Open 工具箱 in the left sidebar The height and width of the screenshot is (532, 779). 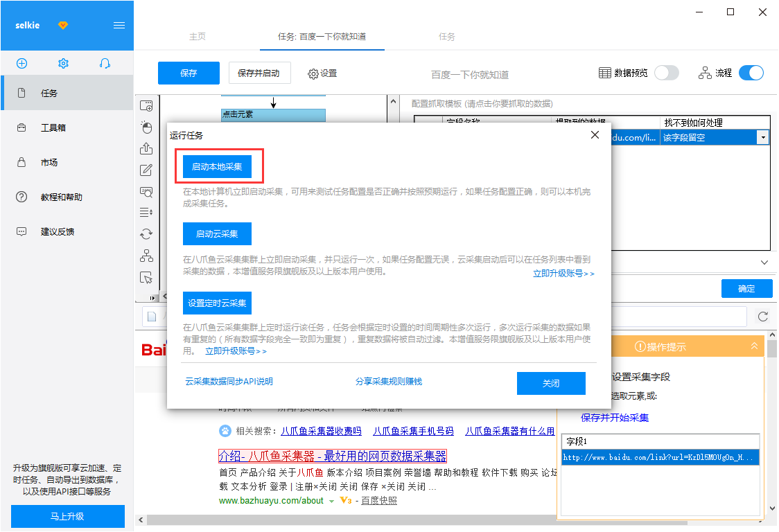tap(67, 127)
